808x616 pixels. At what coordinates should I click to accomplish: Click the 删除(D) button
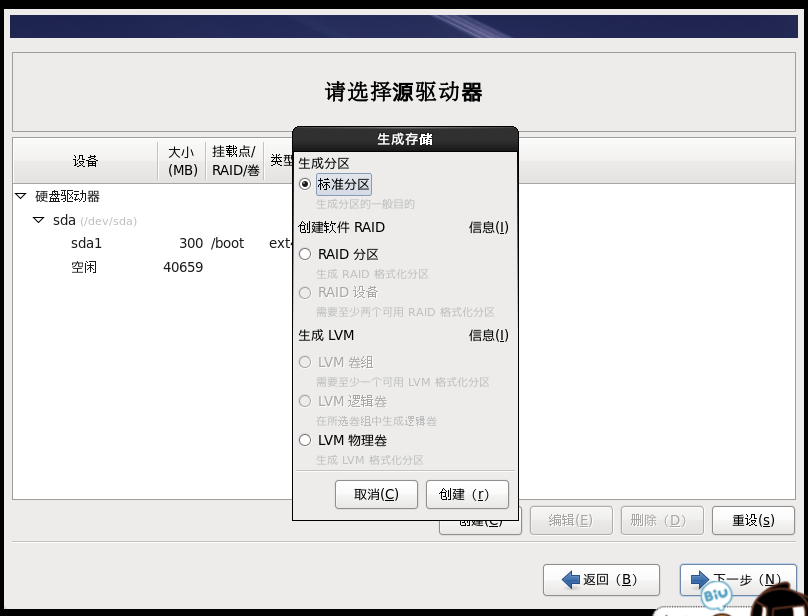(662, 521)
